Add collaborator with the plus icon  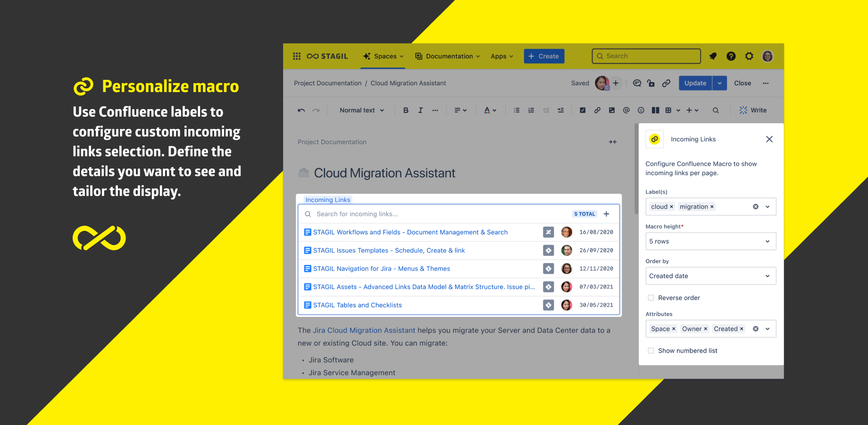(616, 83)
